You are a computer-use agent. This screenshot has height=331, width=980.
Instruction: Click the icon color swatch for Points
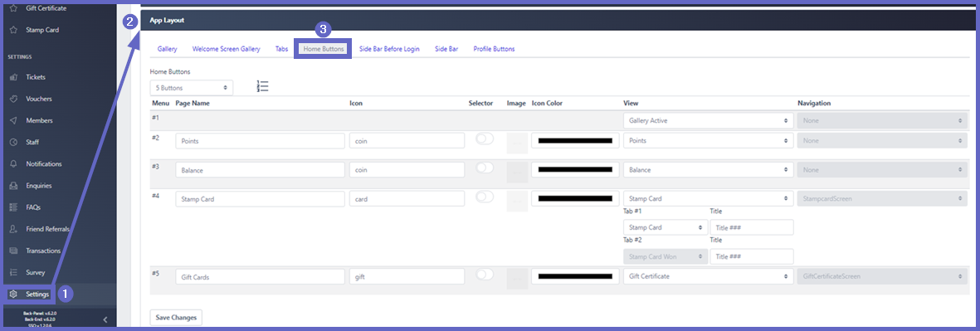(575, 141)
